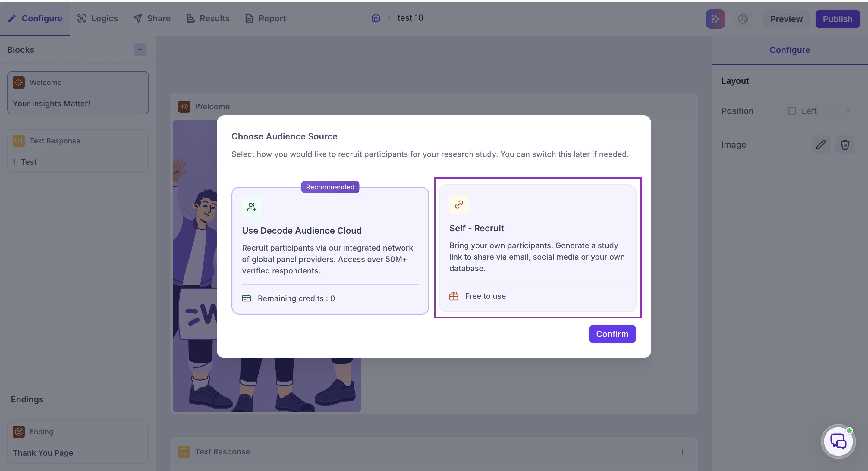Click the 'Free to use' label
This screenshot has height=471, width=868.
pos(485,296)
